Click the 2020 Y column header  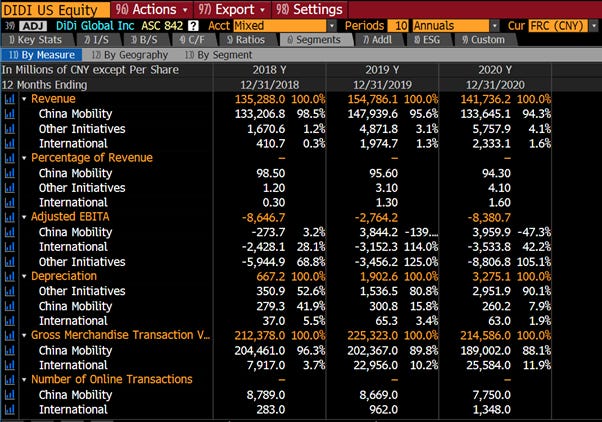coord(495,70)
